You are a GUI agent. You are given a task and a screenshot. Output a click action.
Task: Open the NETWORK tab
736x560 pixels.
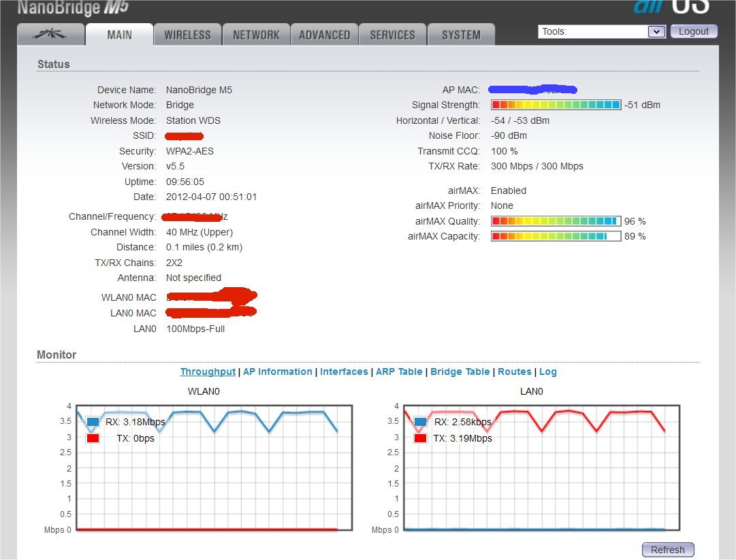(x=256, y=34)
